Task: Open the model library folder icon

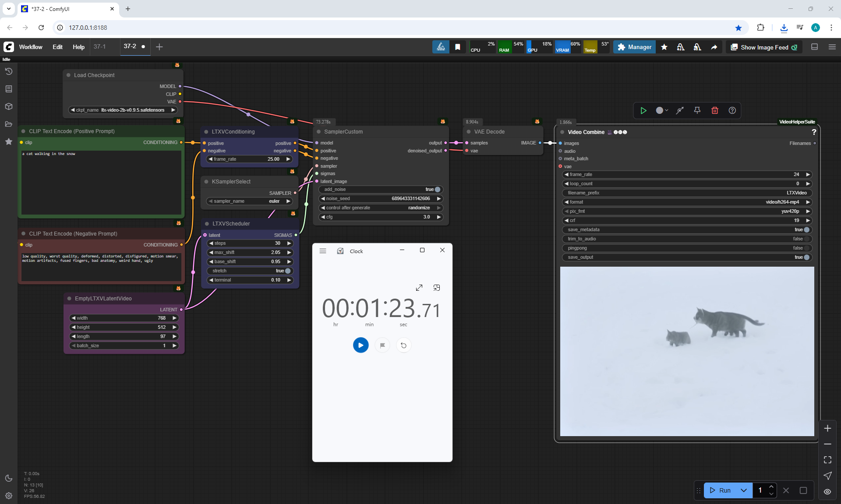Action: 9,124
